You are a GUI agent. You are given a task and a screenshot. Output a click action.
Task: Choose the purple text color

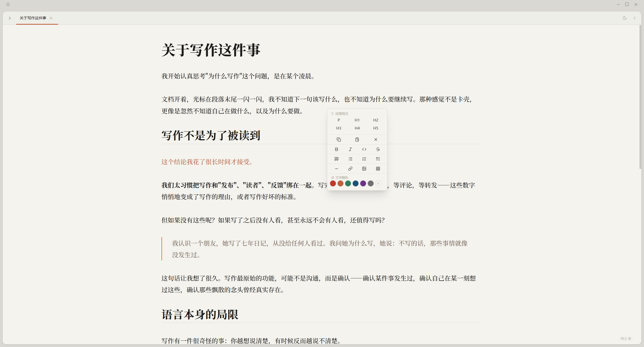click(363, 184)
